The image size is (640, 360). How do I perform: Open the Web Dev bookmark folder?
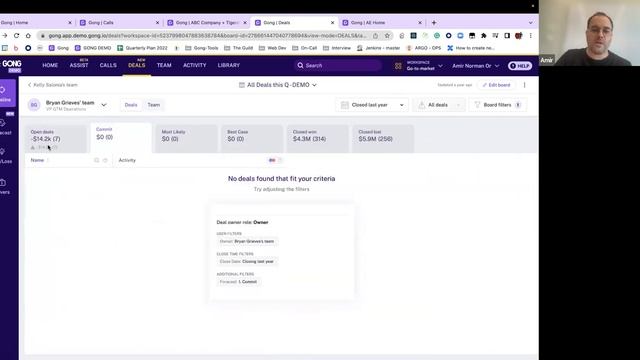point(273,48)
